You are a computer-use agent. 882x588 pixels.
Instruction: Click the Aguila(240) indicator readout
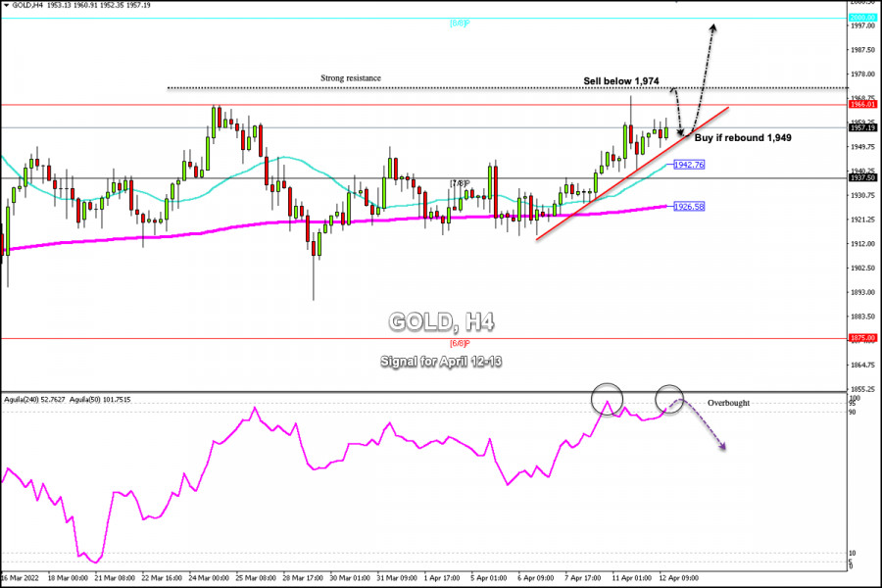click(x=34, y=400)
